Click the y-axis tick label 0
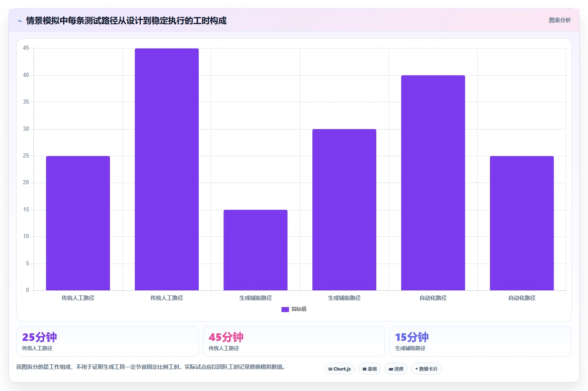This screenshot has width=588, height=391. pyautogui.click(x=28, y=290)
